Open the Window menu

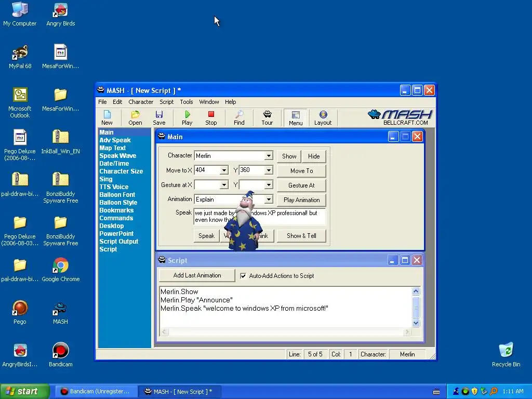pyautogui.click(x=209, y=102)
